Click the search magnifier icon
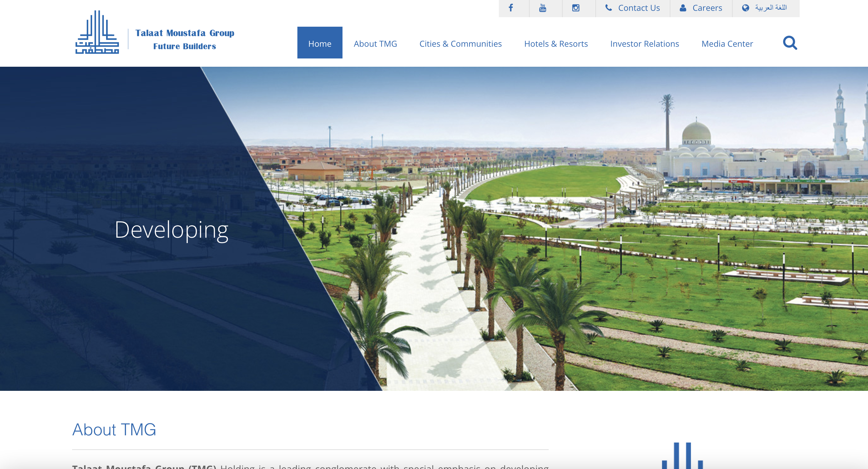 790,43
